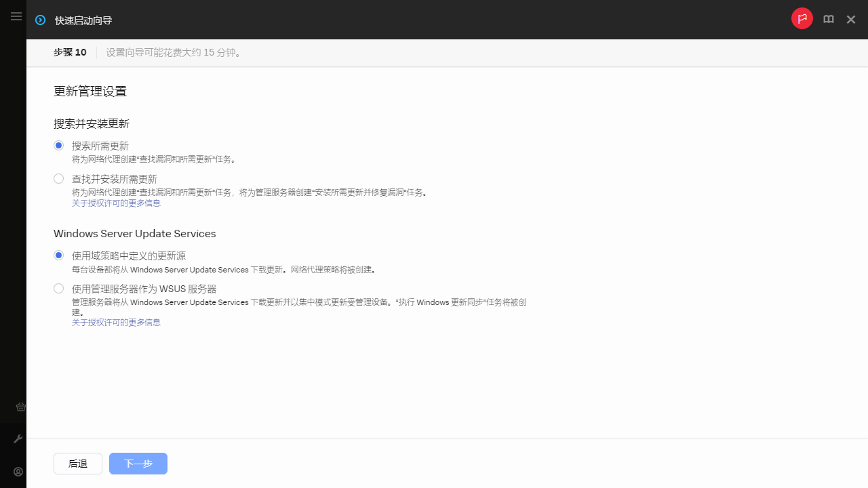
Task: Open the user account icon in sidebar
Action: [x=18, y=472]
